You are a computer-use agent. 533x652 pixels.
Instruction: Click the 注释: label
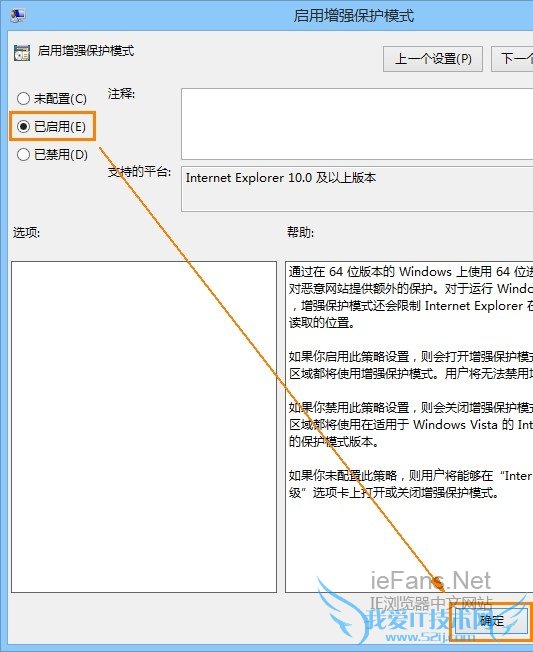coord(121,94)
